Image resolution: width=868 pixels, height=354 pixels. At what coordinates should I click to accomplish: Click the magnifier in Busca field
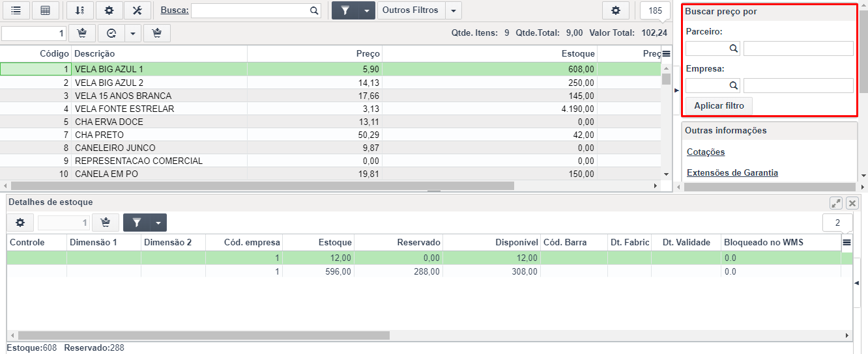(314, 10)
